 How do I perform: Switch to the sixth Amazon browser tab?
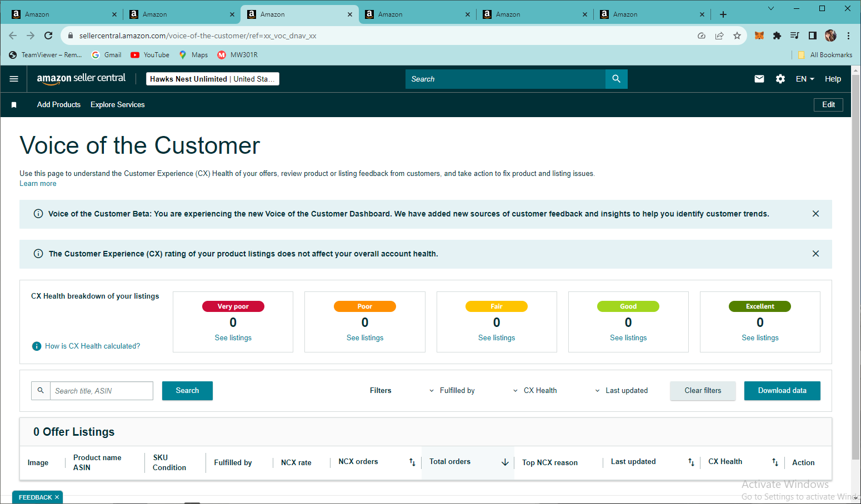coord(653,14)
